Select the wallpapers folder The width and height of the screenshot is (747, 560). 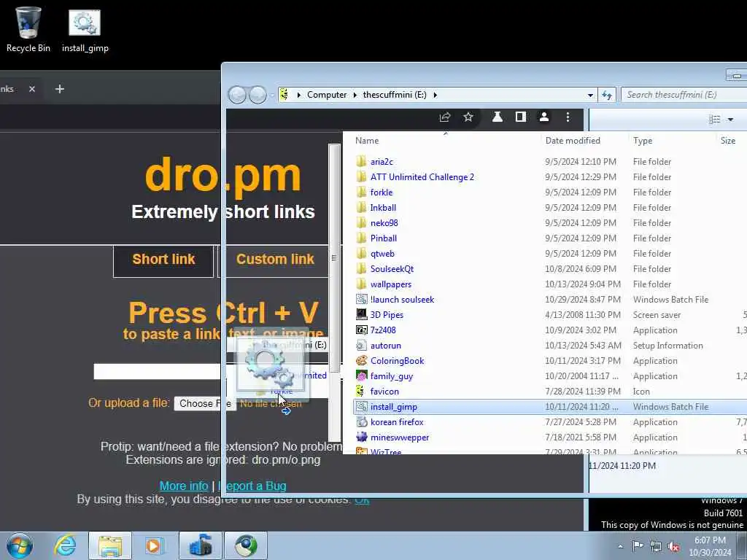coord(391,284)
